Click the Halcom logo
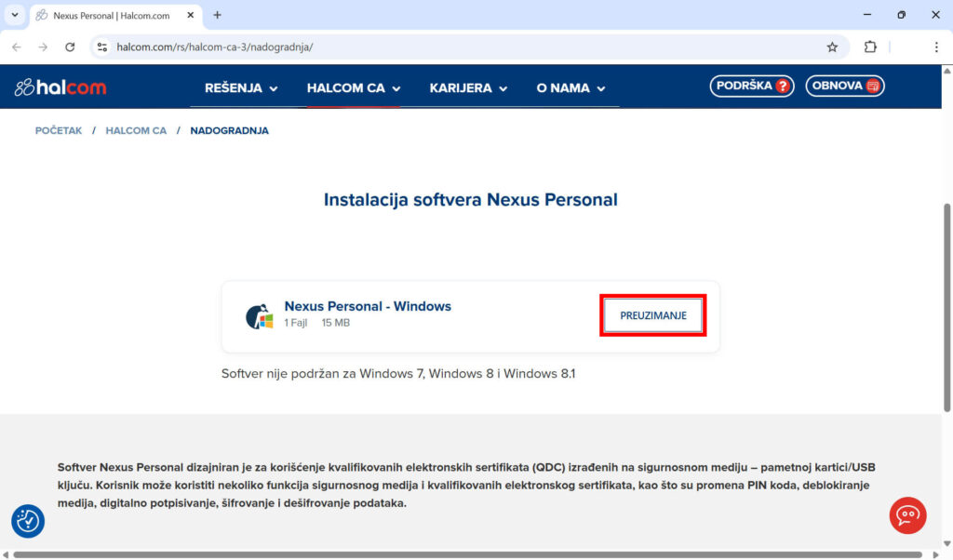 click(x=60, y=87)
